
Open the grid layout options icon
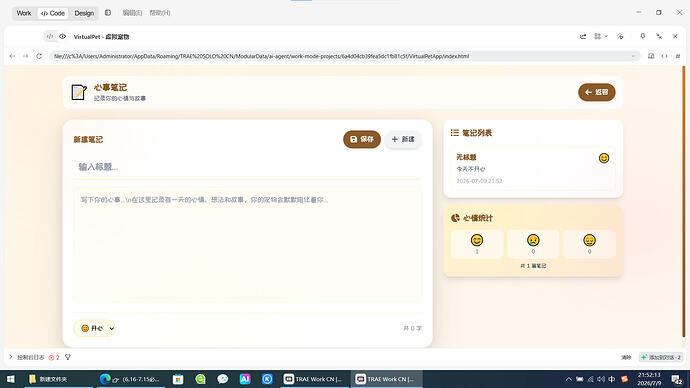coord(598,37)
